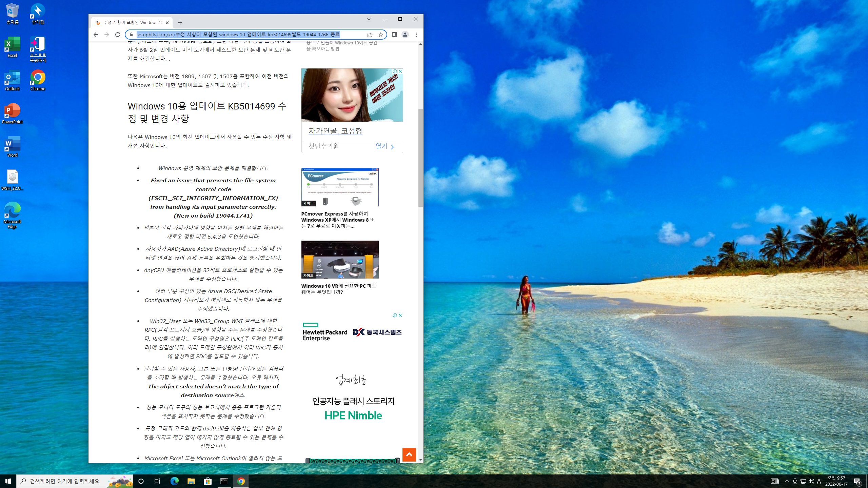
Task: Open Microsoft Store from the taskbar
Action: 208,481
